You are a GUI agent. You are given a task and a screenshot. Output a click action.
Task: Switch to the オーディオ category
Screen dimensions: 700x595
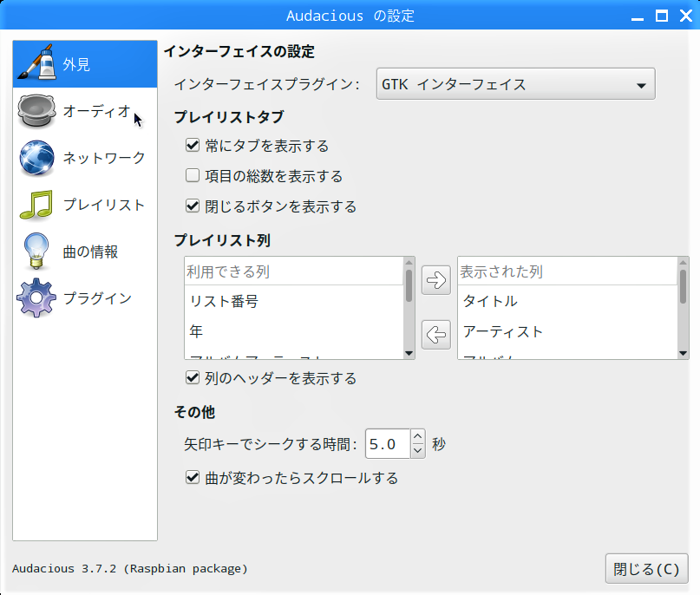point(85,111)
